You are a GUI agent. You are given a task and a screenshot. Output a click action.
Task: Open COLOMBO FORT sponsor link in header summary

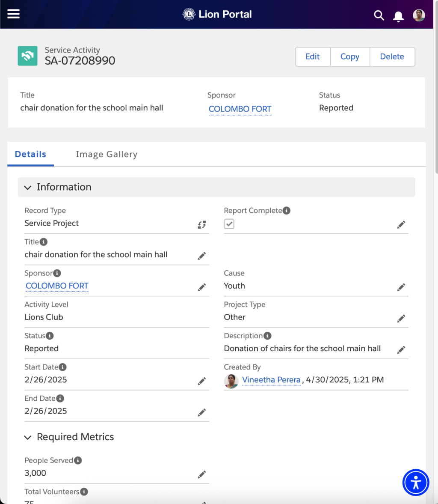[x=240, y=109]
